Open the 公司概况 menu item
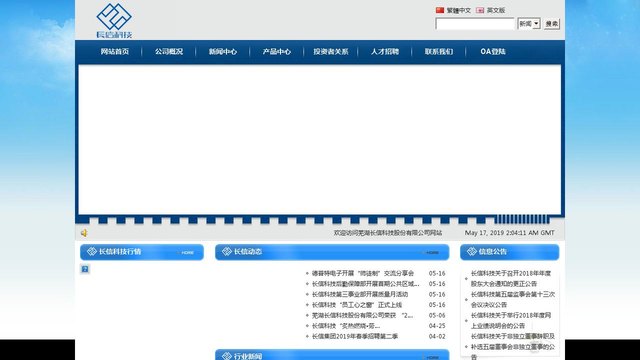640x360 pixels. click(169, 51)
